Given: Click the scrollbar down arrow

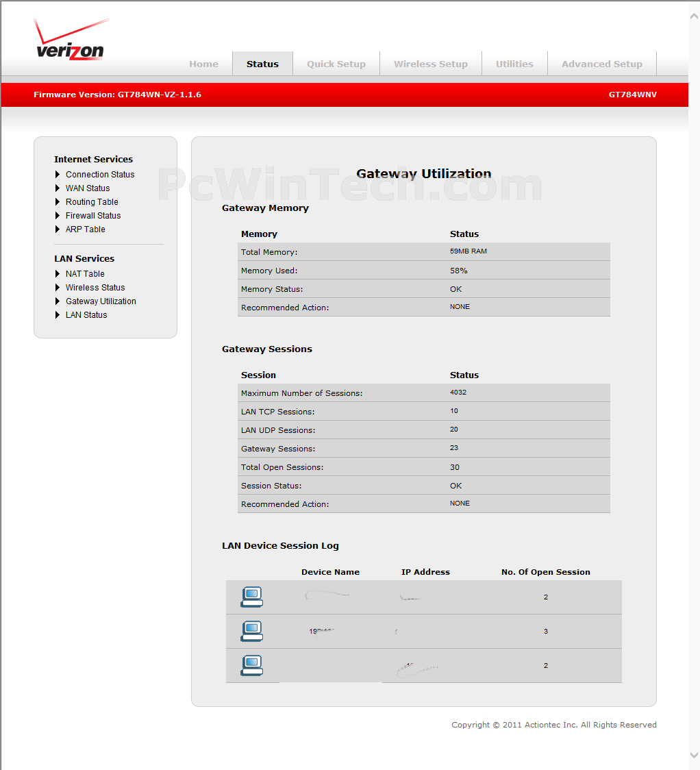Looking at the screenshot, I should click(694, 755).
